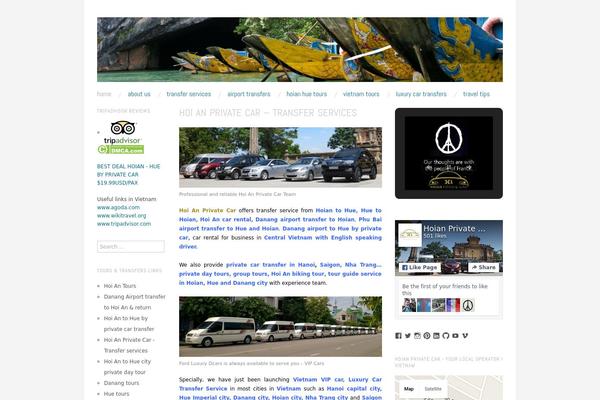Click the yellow Hoi An Private Car text link
This screenshot has width=600, height=400.
click(207, 210)
